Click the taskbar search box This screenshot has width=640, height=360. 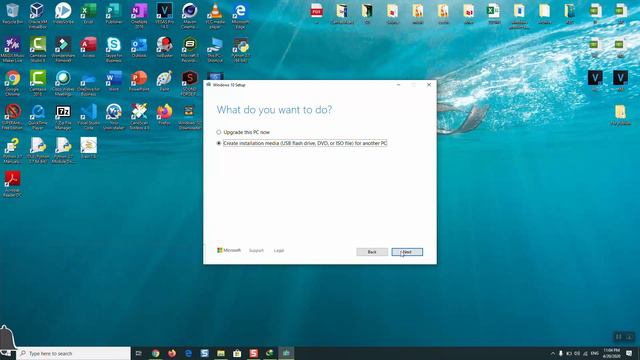pyautogui.click(x=73, y=353)
